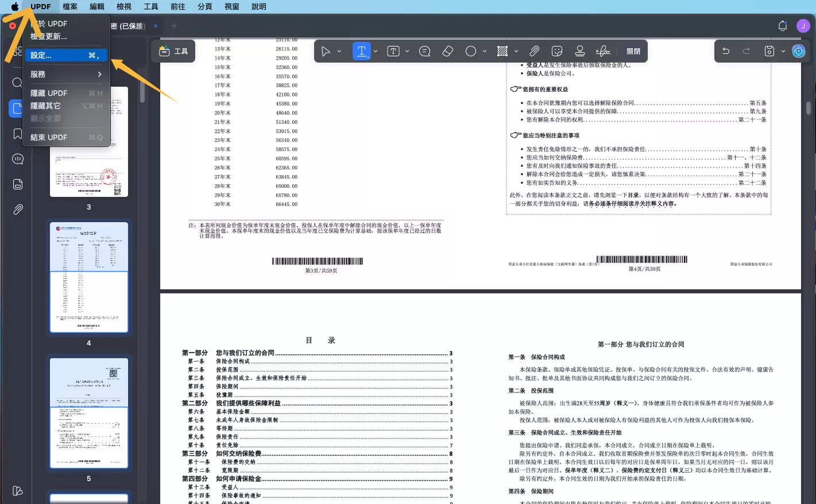The height and width of the screenshot is (504, 816).
Task: Open the bookmarks sidebar panel
Action: 18,134
